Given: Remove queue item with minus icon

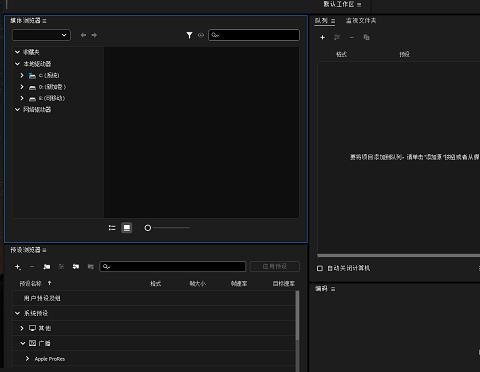Looking at the screenshot, I should coord(352,37).
